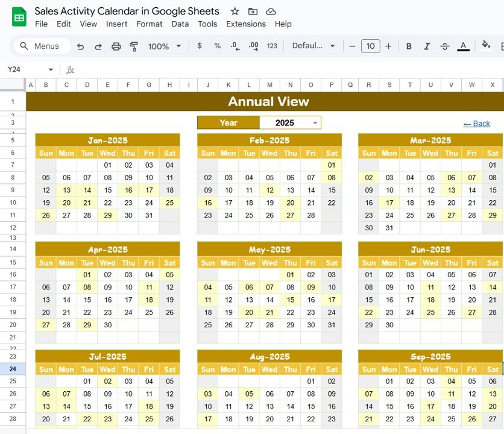This screenshot has height=434, width=504.
Task: Open the Edit menu
Action: pyautogui.click(x=64, y=24)
